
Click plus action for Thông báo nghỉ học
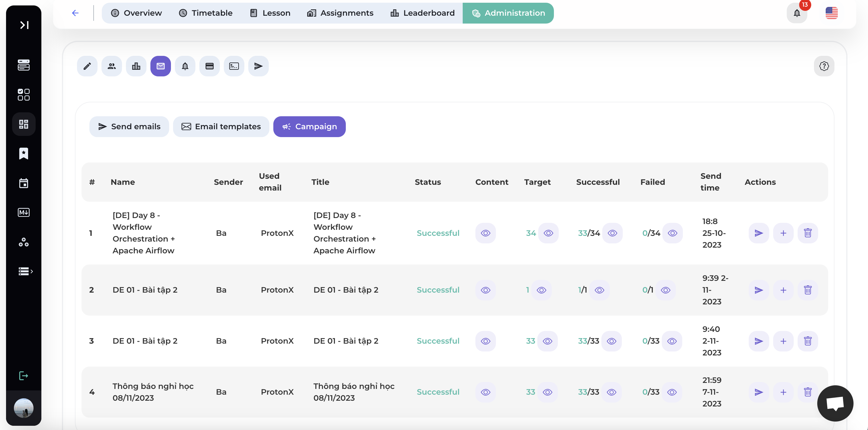click(x=783, y=392)
